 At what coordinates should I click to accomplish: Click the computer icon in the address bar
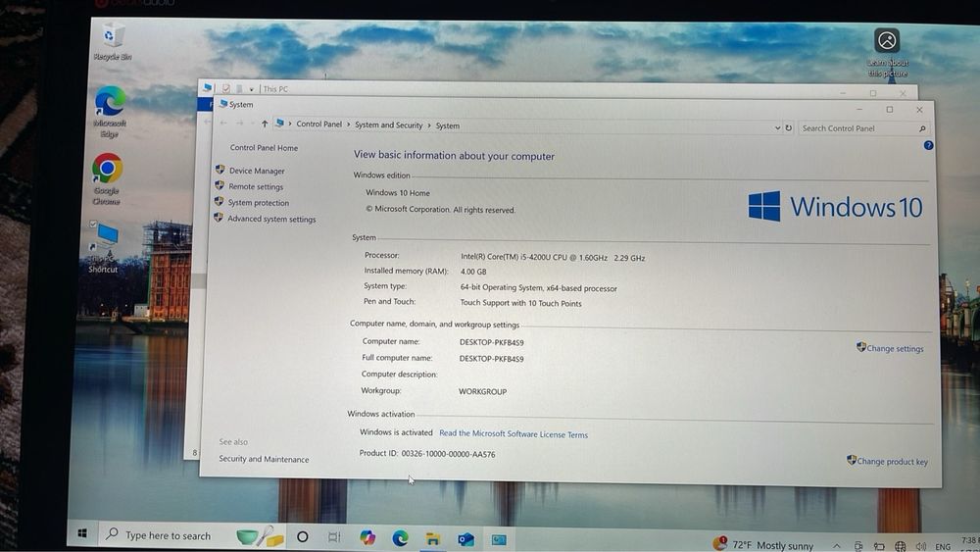click(279, 124)
